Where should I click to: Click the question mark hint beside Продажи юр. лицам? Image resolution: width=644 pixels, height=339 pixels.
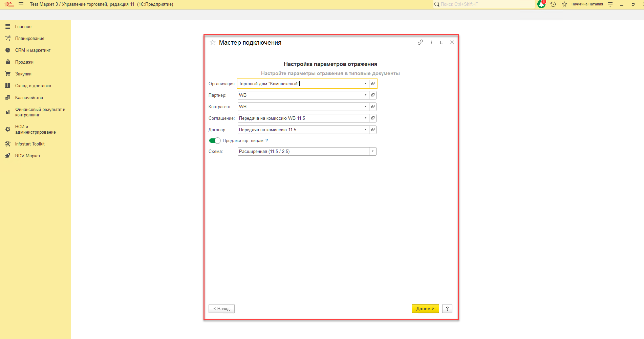[267, 141]
